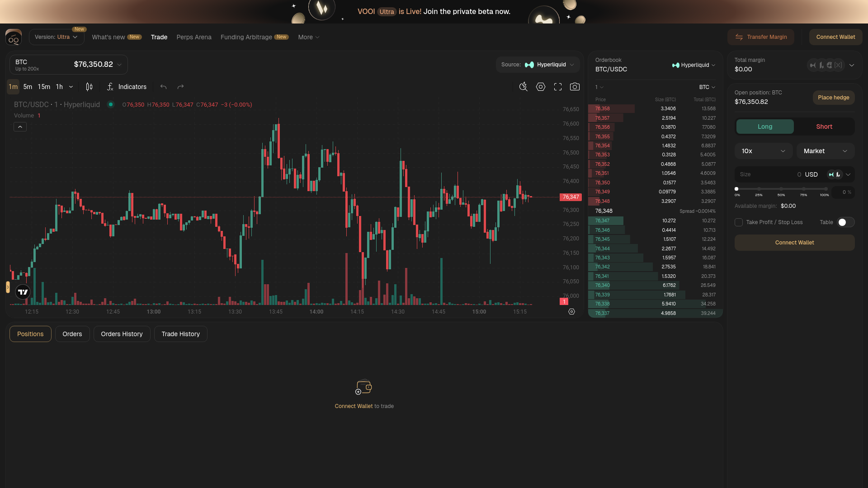868x488 pixels.
Task: Click the TradingView logo on chart
Action: [23, 292]
